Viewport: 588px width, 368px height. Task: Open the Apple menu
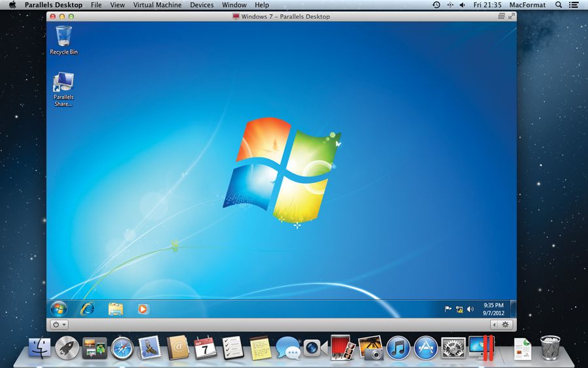[12, 5]
